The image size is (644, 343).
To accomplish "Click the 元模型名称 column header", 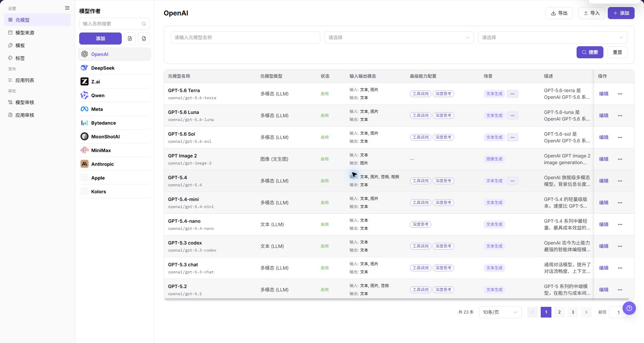I will [179, 76].
